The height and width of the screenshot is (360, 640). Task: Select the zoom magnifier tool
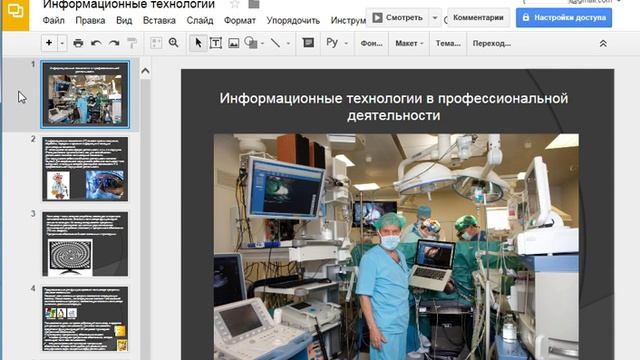click(x=173, y=43)
